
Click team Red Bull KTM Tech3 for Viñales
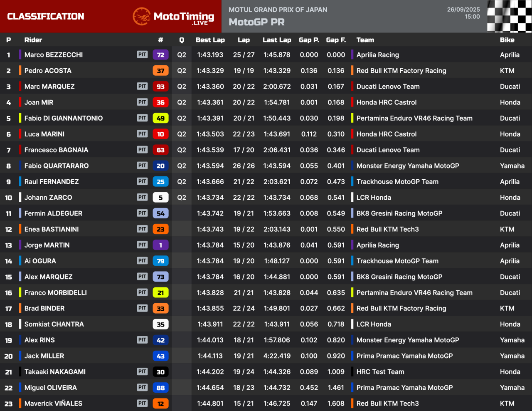pyautogui.click(x=387, y=403)
